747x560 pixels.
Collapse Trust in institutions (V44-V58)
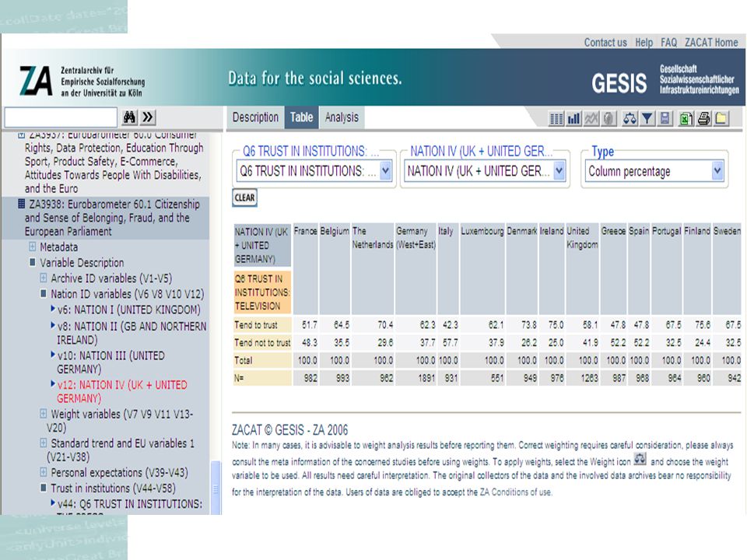(x=44, y=488)
